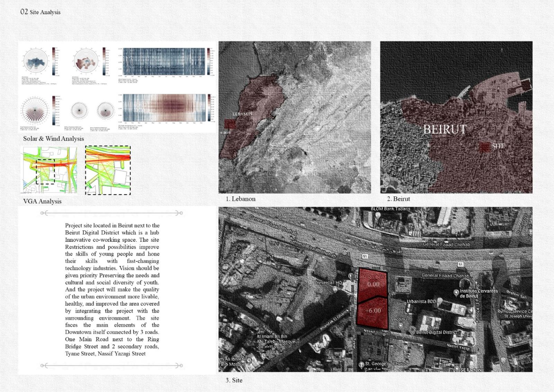This screenshot has width=554, height=392.
Task: Click the BEIRUT label on the city map
Action: 445,130
